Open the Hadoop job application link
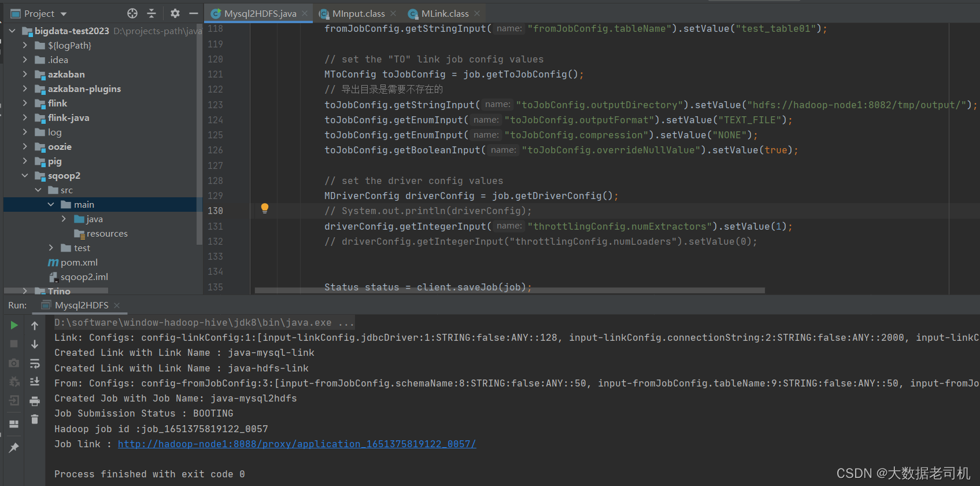Image resolution: width=980 pixels, height=486 pixels. (x=297, y=444)
